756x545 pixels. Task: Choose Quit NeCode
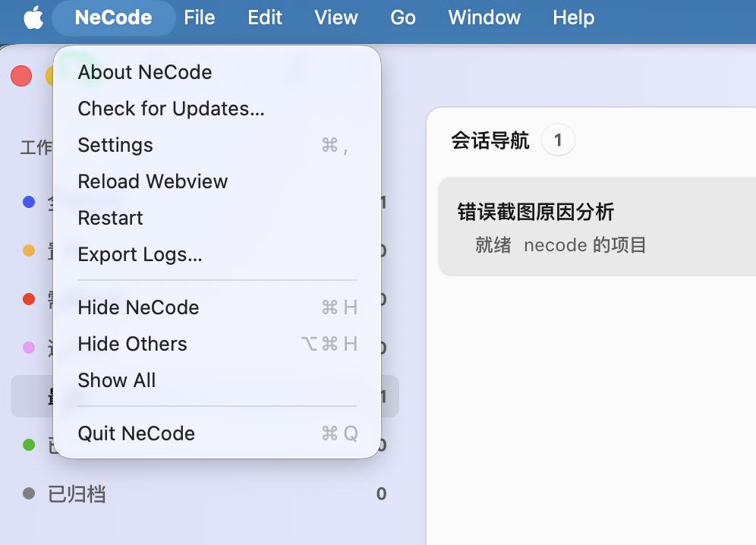click(x=217, y=433)
